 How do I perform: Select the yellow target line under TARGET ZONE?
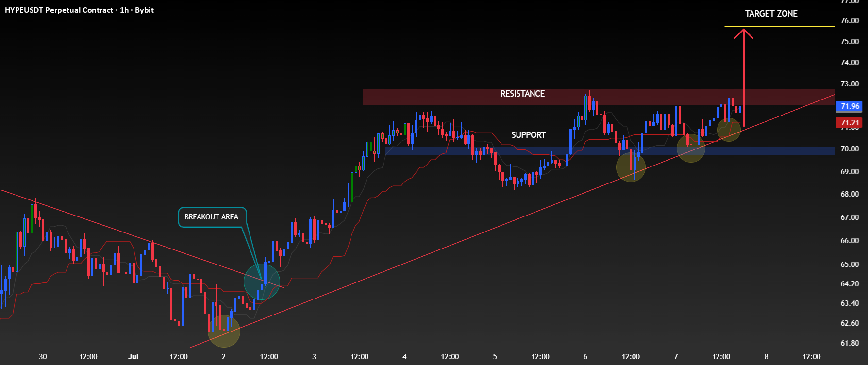(780, 26)
